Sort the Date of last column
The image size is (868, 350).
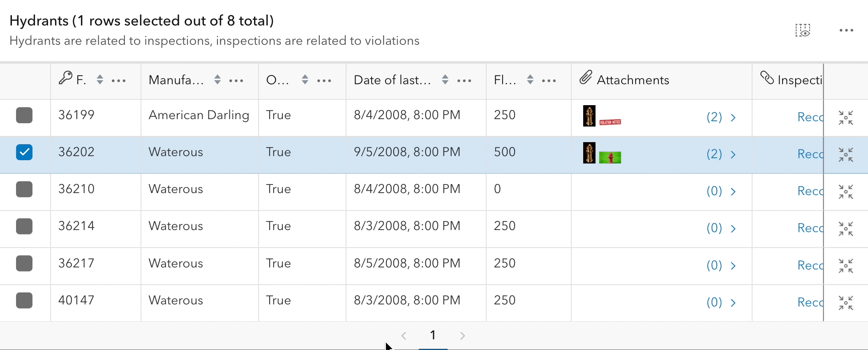(445, 80)
